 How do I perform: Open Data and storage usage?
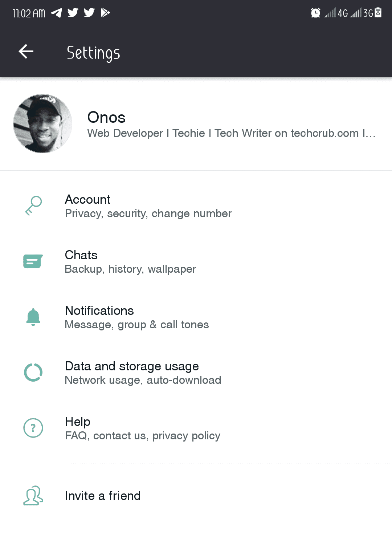(143, 373)
